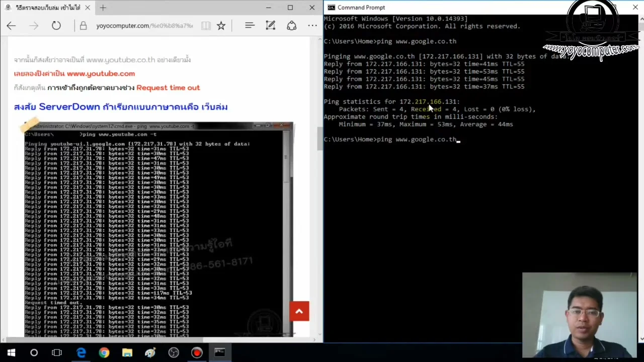Make a Web Note in Edge

click(270, 26)
